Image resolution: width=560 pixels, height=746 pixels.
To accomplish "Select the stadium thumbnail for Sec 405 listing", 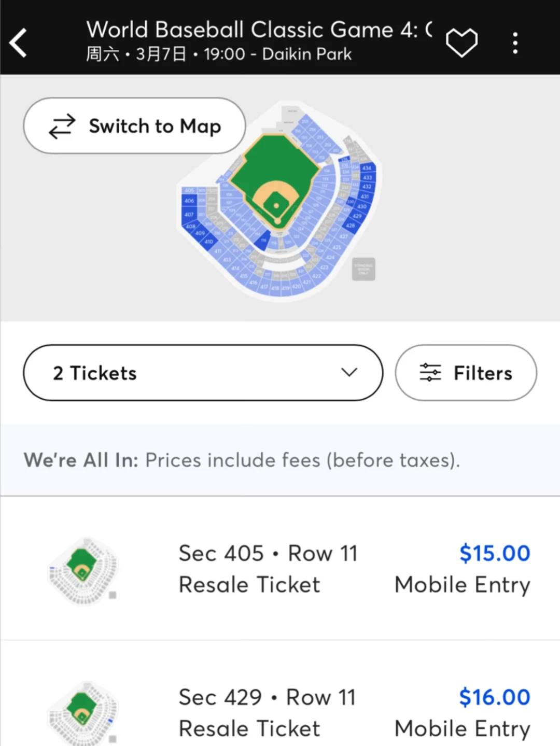I will pyautogui.click(x=83, y=570).
